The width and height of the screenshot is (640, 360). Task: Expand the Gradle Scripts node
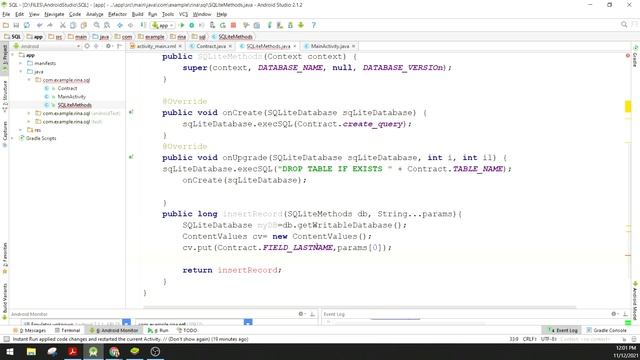[13, 138]
